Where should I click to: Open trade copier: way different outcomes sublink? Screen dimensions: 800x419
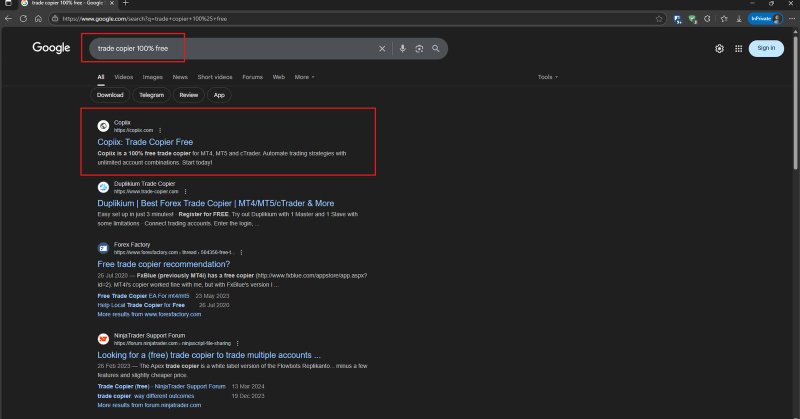coord(145,396)
